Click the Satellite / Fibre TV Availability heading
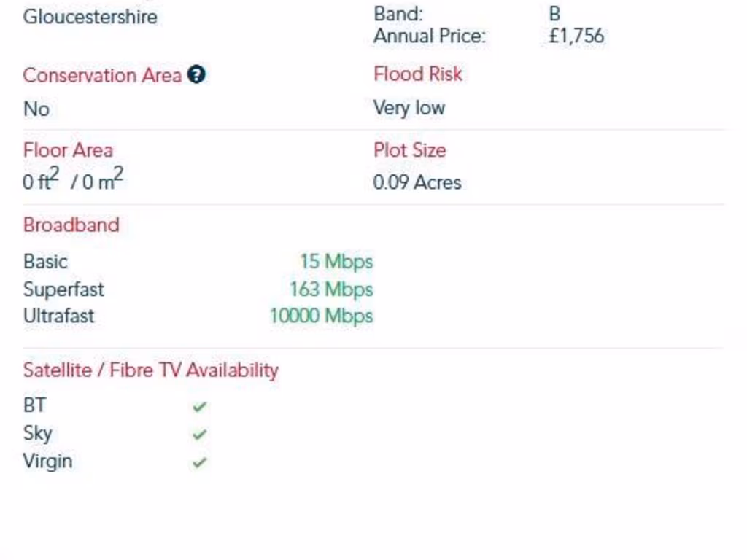747x560 pixels. pyautogui.click(x=150, y=370)
